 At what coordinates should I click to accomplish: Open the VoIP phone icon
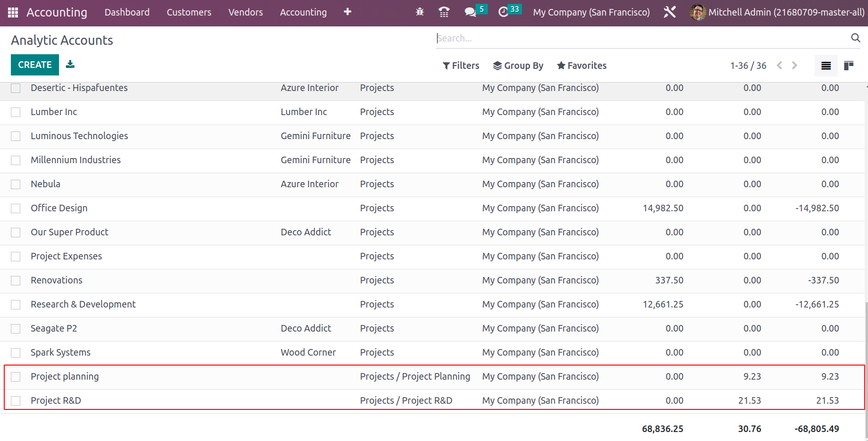tap(444, 12)
